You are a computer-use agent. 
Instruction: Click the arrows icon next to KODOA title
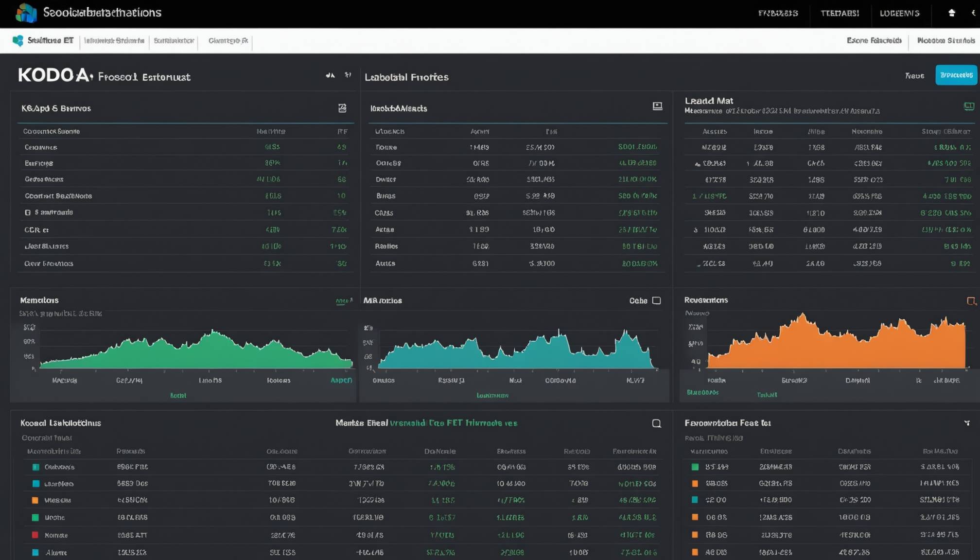click(x=330, y=75)
